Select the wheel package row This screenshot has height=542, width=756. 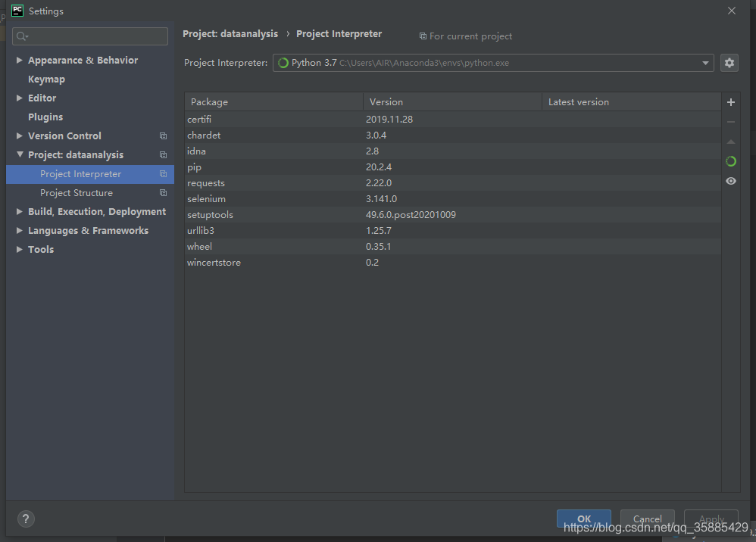(x=453, y=246)
